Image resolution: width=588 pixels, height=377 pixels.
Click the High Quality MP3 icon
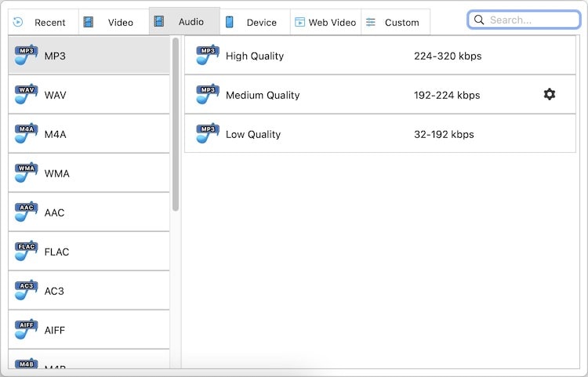pos(208,55)
